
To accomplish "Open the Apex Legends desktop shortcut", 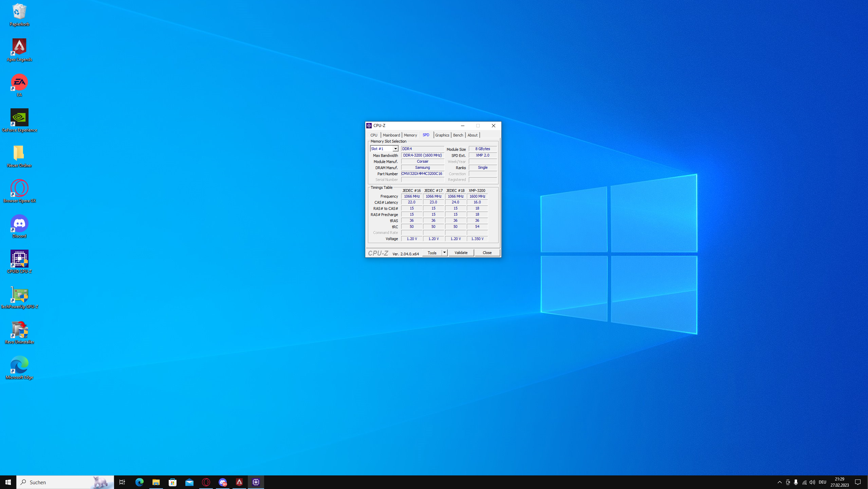I will [x=19, y=47].
